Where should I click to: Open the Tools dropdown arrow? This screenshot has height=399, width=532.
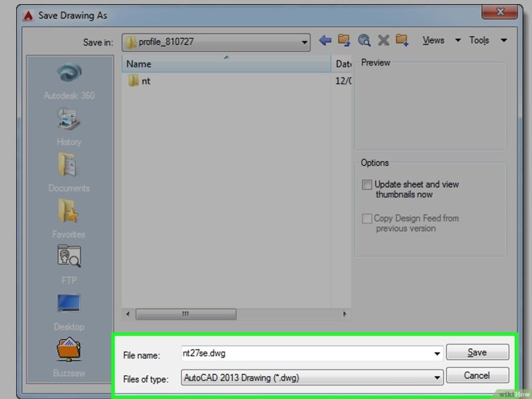(x=504, y=41)
